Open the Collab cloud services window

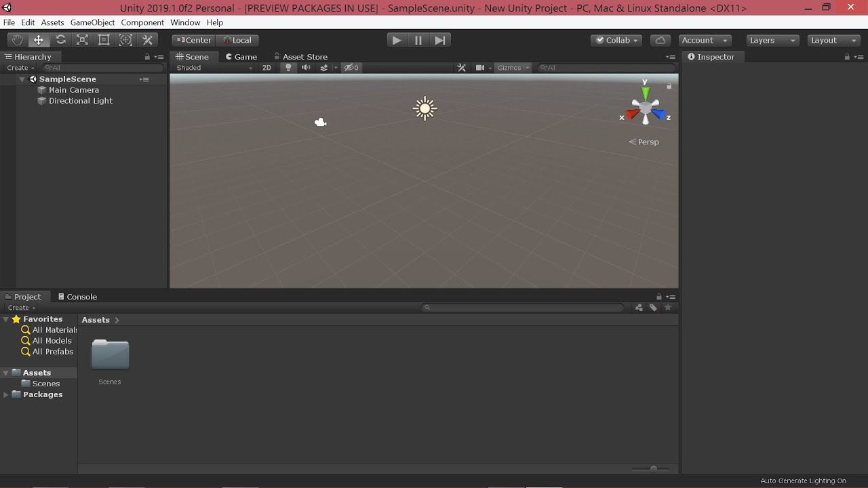(x=660, y=40)
